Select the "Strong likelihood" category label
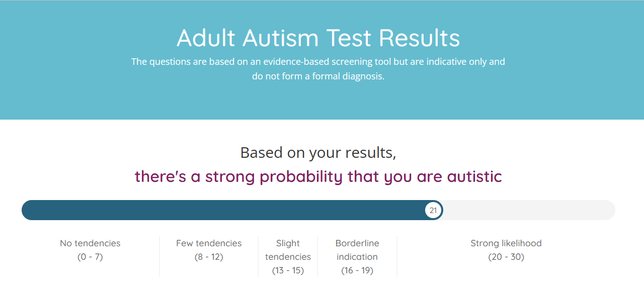 (506, 243)
